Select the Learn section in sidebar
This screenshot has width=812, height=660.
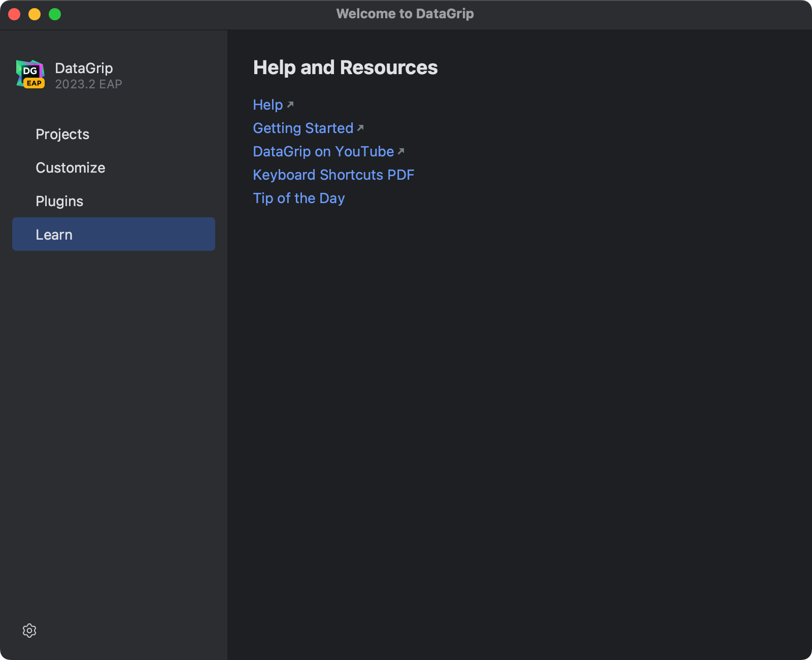click(x=54, y=234)
